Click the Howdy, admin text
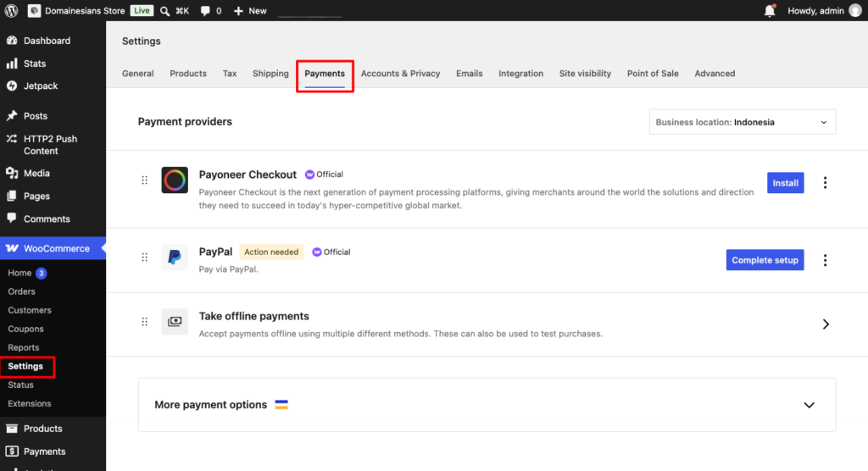868x471 pixels. (815, 10)
